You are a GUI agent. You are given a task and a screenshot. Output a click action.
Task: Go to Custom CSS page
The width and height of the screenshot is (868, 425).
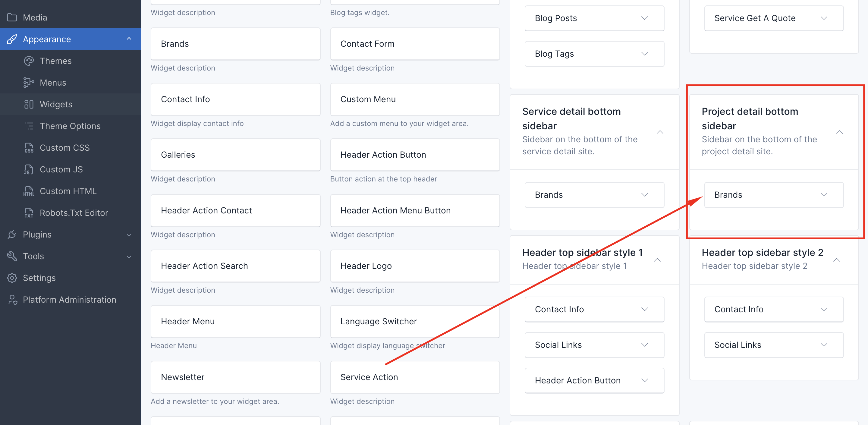(x=71, y=148)
